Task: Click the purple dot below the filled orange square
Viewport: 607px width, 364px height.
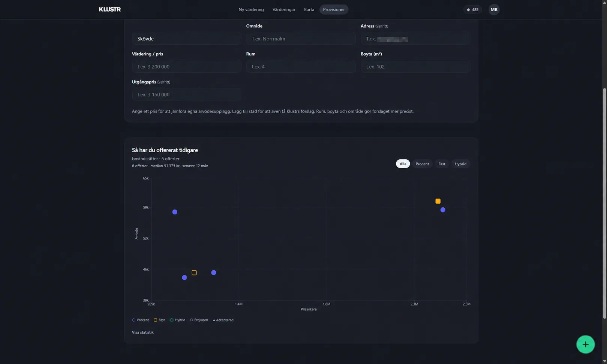Action: pos(443,210)
